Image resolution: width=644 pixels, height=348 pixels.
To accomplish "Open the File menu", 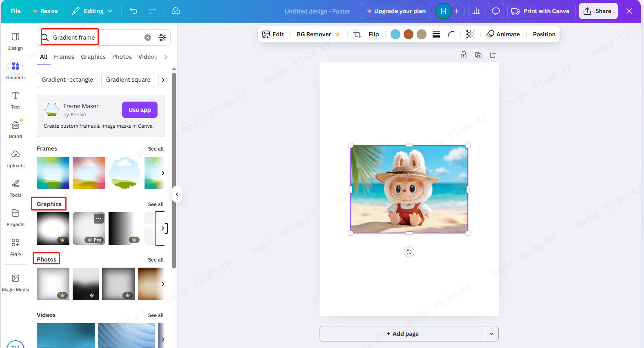I will [x=16, y=11].
